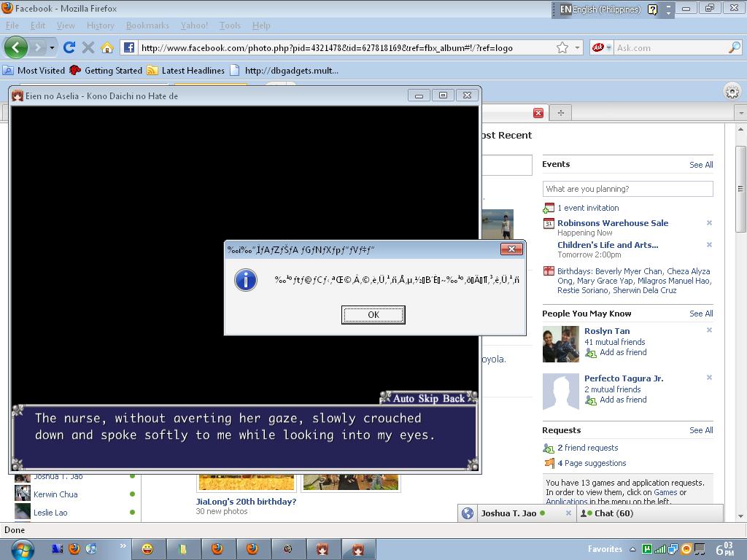The image size is (747, 560).
Task: Open the Yahoo Messenger smiley taskbar button
Action: [147, 549]
